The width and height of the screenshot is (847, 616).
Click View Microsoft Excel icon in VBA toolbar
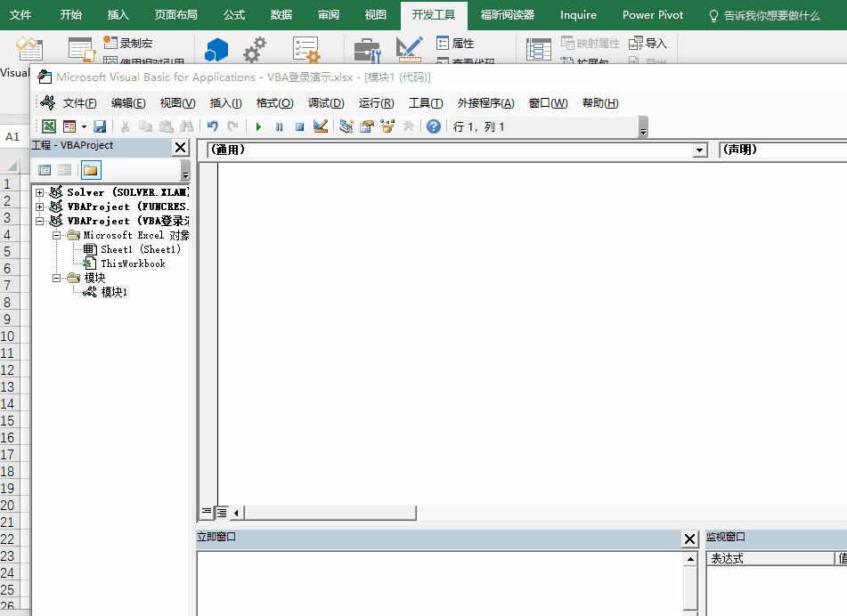click(x=49, y=126)
